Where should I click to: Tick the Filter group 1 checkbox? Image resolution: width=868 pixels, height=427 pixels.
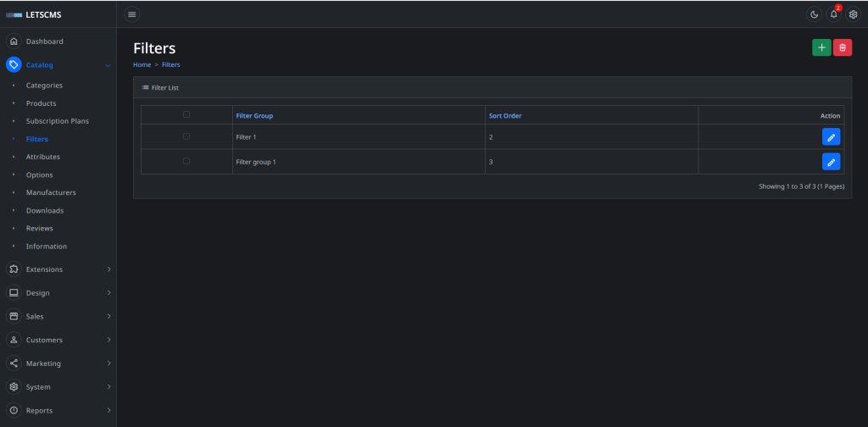pyautogui.click(x=186, y=161)
